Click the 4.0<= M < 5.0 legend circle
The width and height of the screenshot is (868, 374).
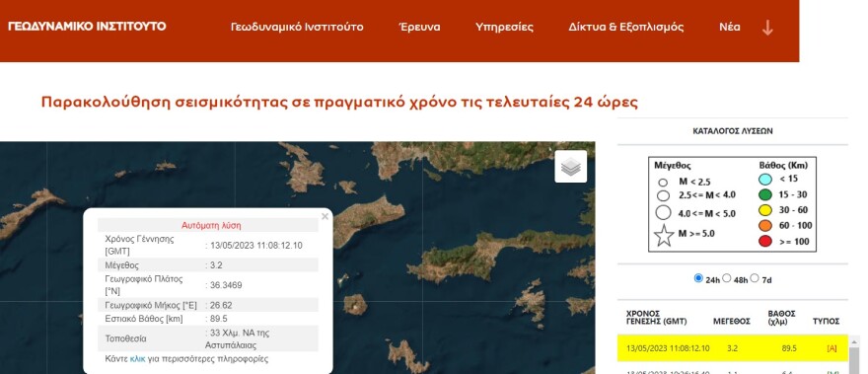tap(663, 213)
